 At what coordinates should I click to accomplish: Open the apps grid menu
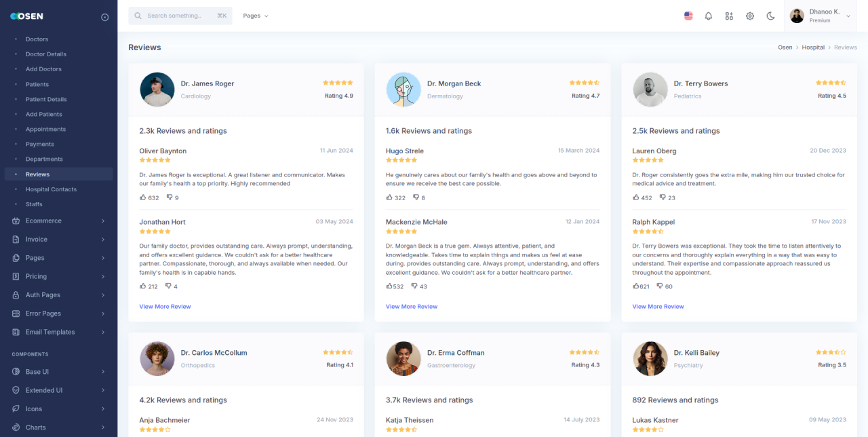[x=729, y=16]
